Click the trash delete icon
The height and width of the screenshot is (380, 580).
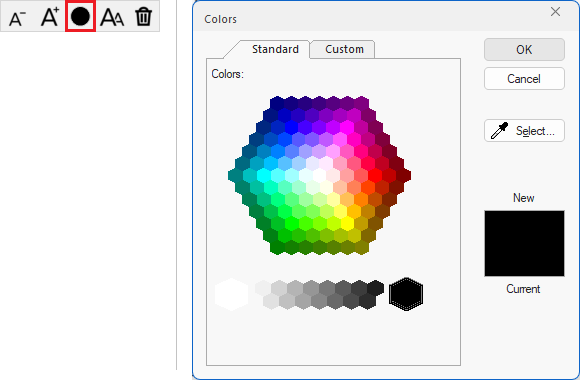[x=144, y=17]
